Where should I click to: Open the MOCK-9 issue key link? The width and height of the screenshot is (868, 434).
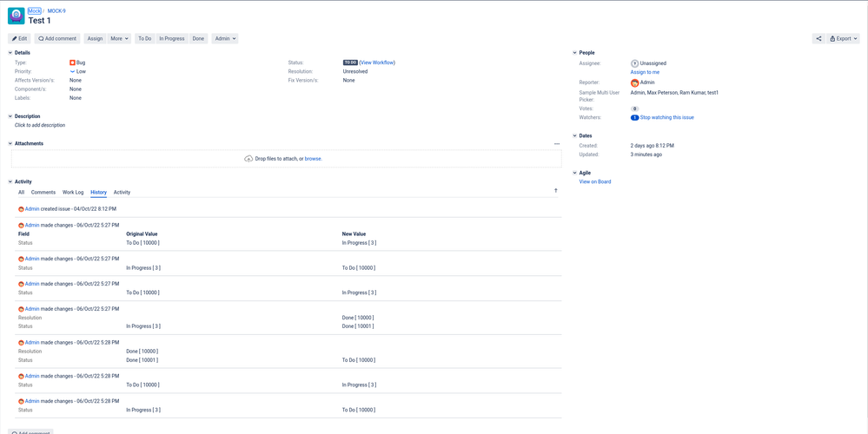(x=56, y=11)
